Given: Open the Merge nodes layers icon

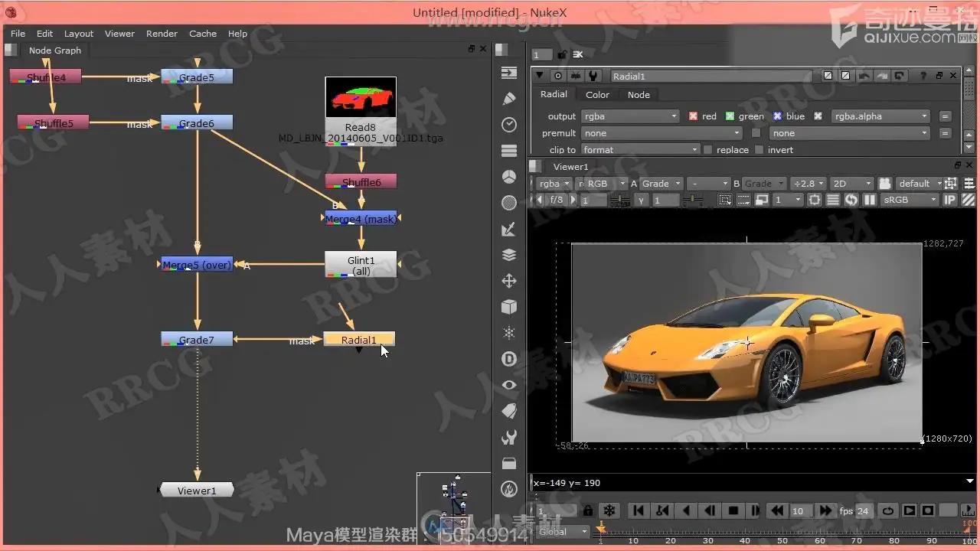Looking at the screenshot, I should 509,255.
